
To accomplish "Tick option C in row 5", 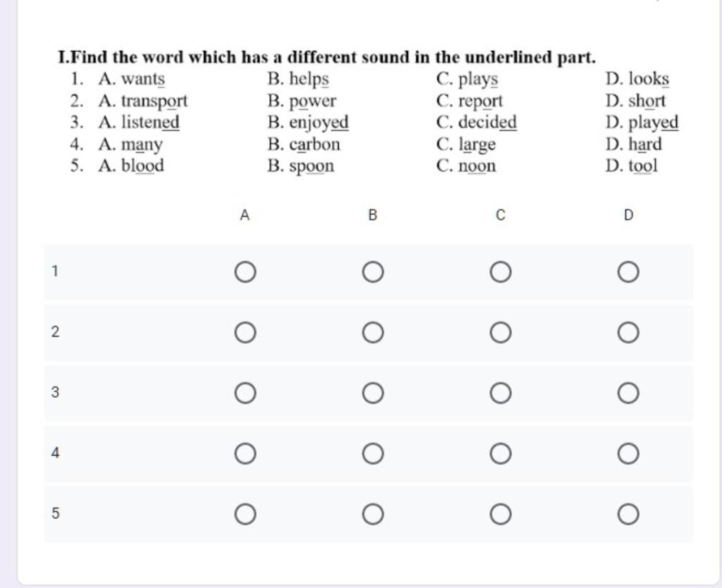I will pos(501,514).
